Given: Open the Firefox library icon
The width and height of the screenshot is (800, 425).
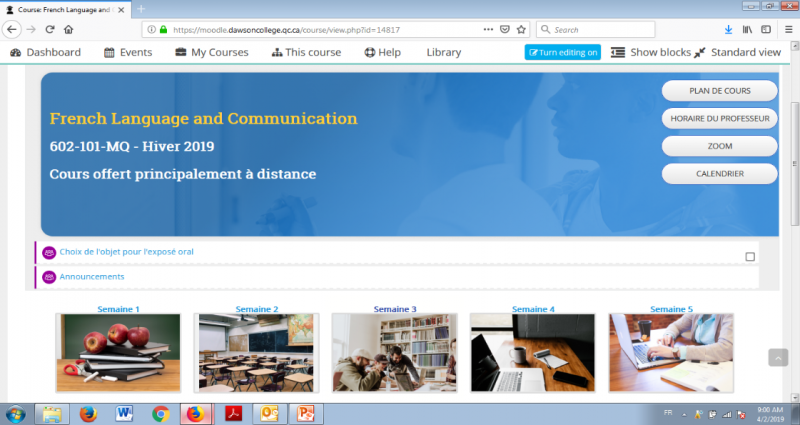Looking at the screenshot, I should 747,30.
